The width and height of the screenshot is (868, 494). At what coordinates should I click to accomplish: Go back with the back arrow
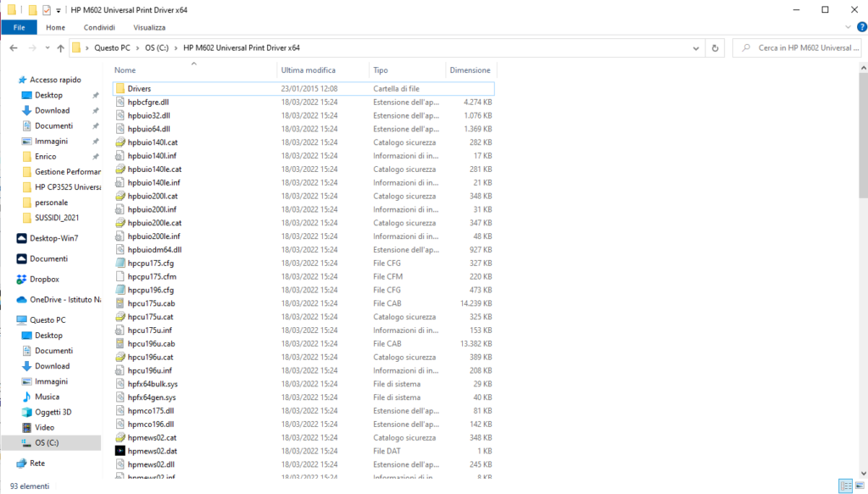(x=14, y=48)
